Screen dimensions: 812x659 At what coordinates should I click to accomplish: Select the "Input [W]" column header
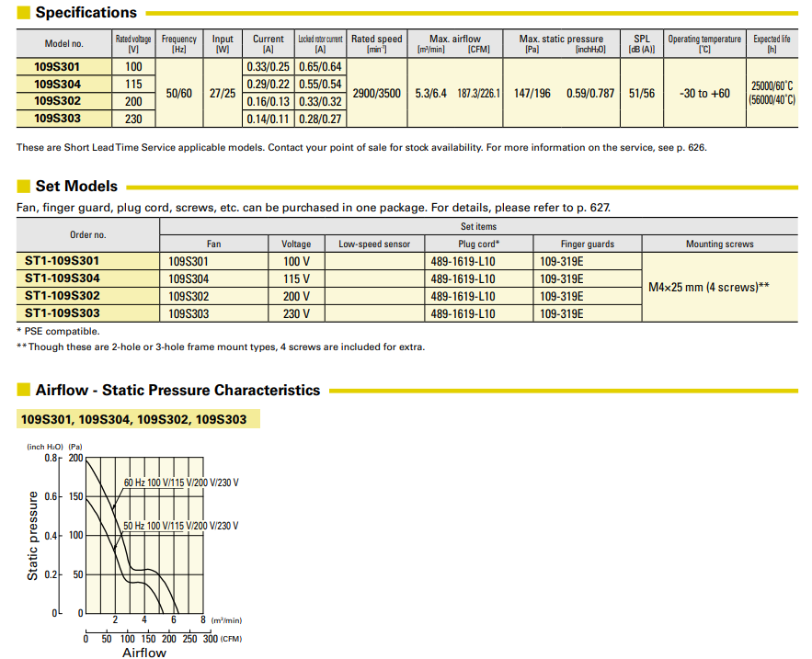click(223, 44)
